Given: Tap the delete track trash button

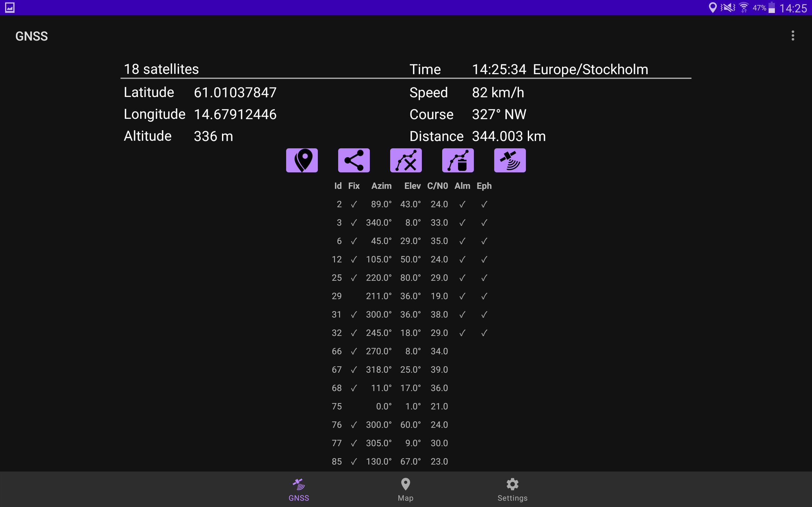Looking at the screenshot, I should point(458,160).
